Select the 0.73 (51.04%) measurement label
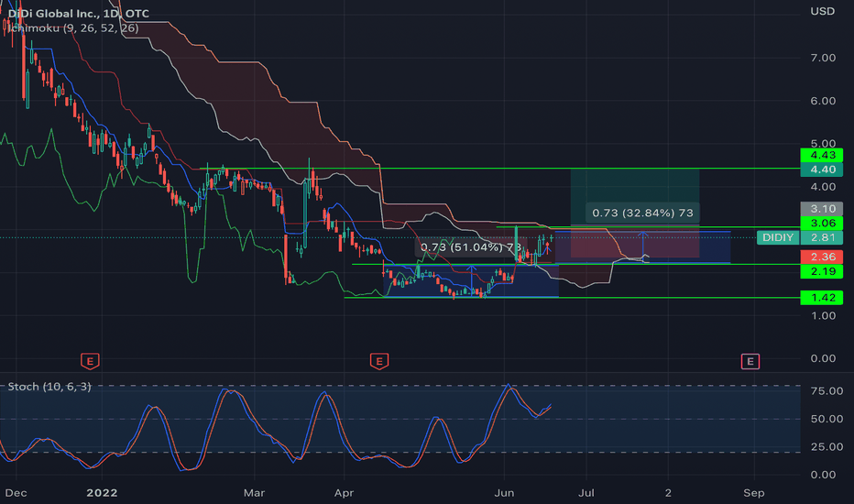 coord(471,247)
